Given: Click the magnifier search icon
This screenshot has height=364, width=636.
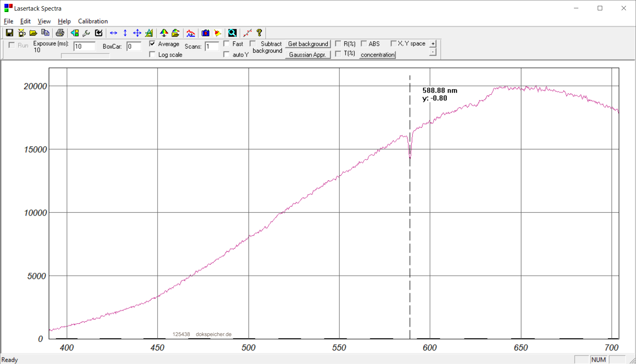Looking at the screenshot, I should click(x=232, y=33).
